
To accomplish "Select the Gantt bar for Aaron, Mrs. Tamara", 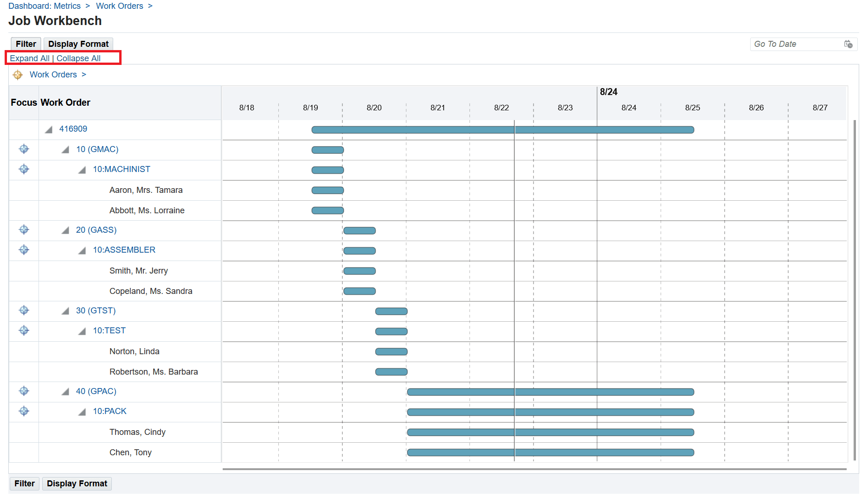I will [328, 190].
